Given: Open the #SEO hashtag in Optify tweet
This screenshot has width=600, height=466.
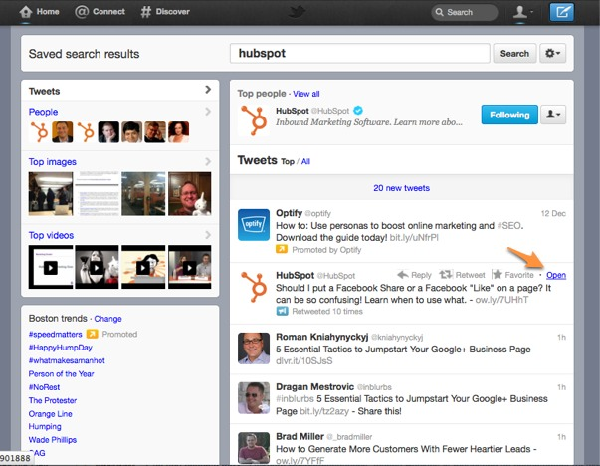Looking at the screenshot, I should pos(509,226).
